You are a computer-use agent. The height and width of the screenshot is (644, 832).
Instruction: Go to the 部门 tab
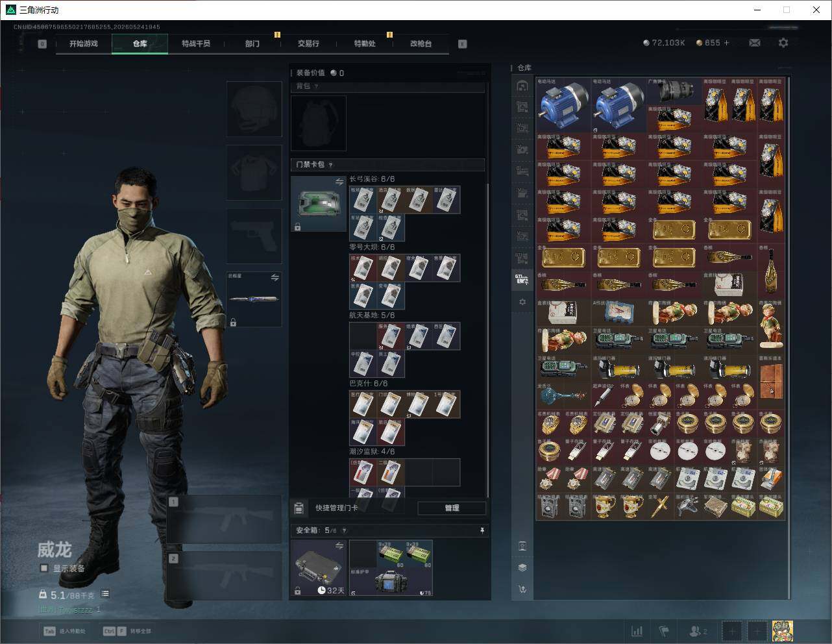tap(252, 43)
